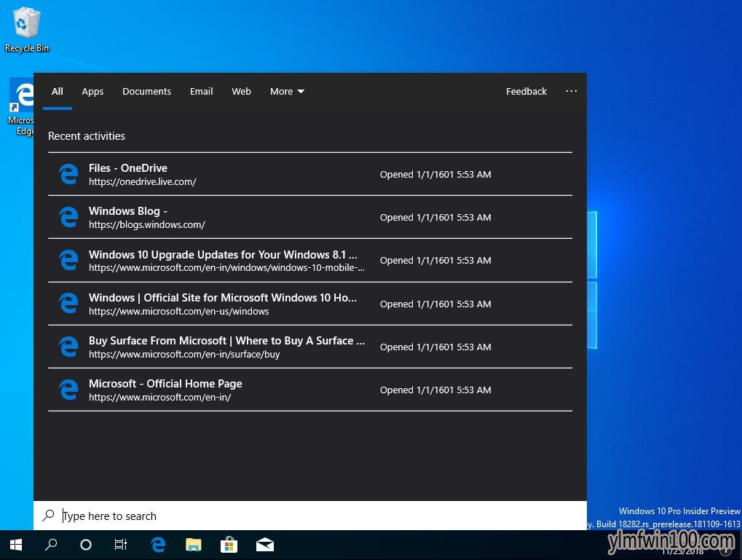Click Opened timestamp on Buy Surface row
742x560 pixels.
[435, 347]
